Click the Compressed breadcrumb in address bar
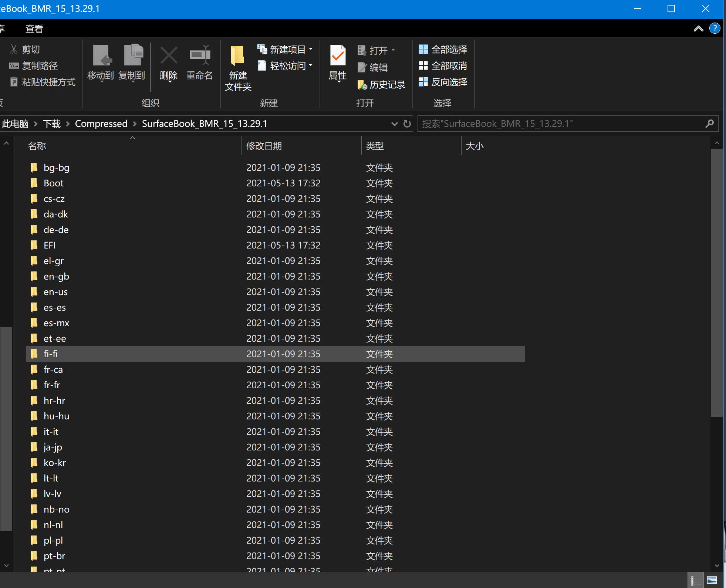The image size is (726, 588). 101,124
